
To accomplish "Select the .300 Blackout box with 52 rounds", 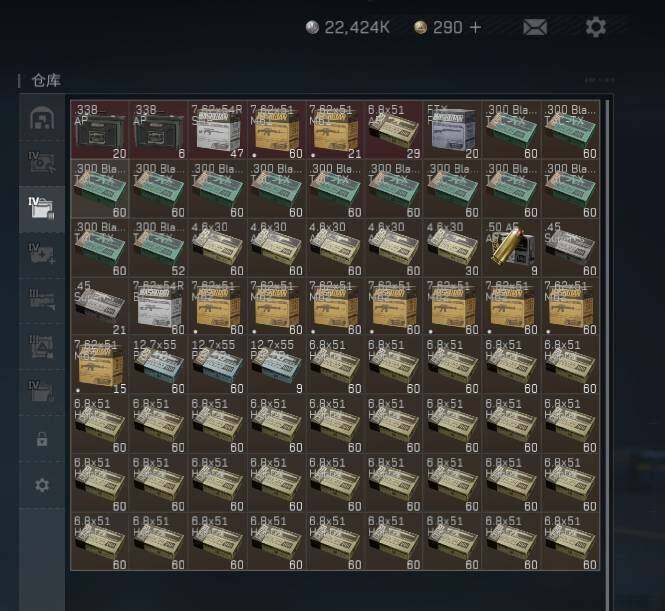I will tap(158, 248).
